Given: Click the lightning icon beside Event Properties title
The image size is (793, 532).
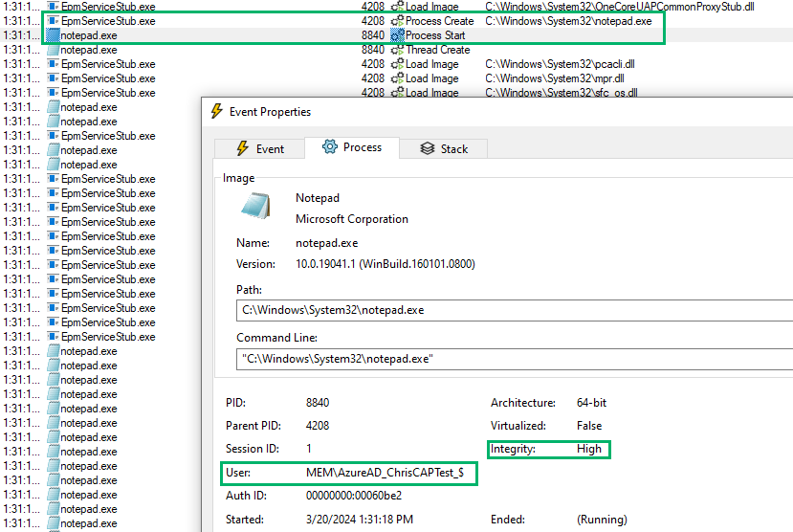Looking at the screenshot, I should (x=217, y=111).
